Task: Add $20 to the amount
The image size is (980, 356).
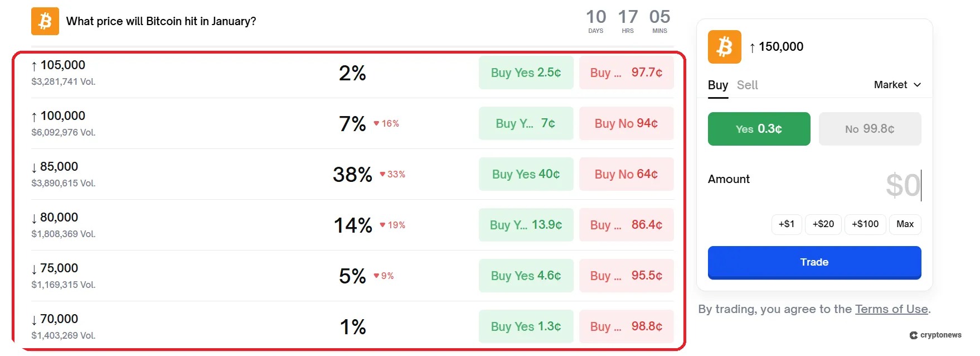Action: (823, 224)
